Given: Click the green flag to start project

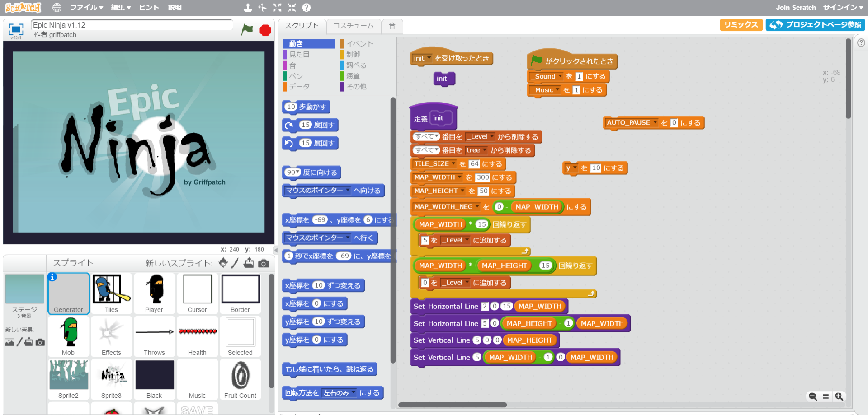Looking at the screenshot, I should tap(247, 30).
